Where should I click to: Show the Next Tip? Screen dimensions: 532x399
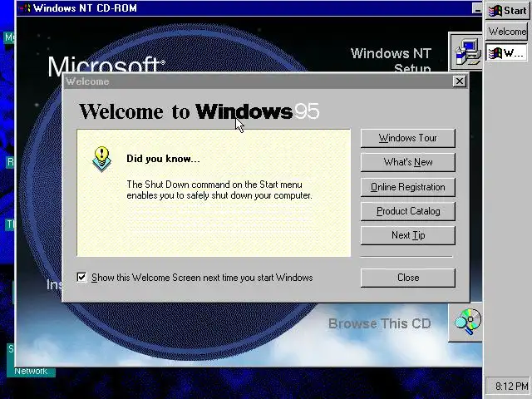click(408, 235)
